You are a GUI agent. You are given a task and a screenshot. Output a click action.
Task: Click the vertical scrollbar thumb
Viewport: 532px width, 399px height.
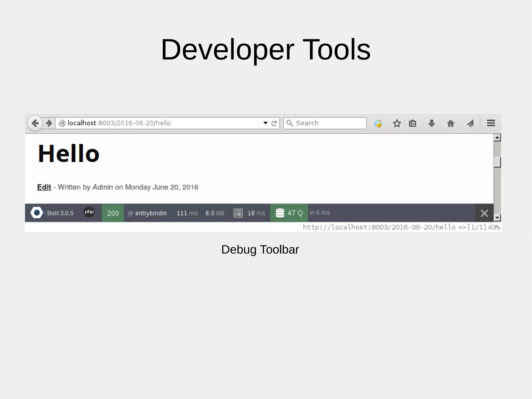(x=497, y=162)
